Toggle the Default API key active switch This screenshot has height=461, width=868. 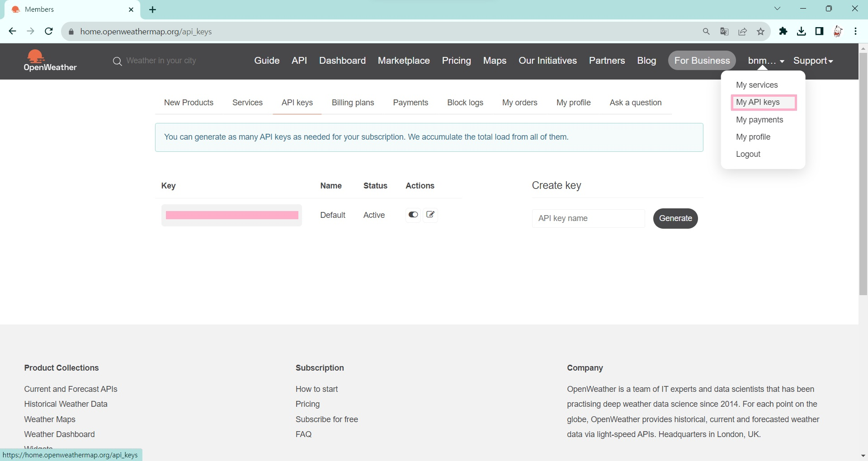point(413,215)
